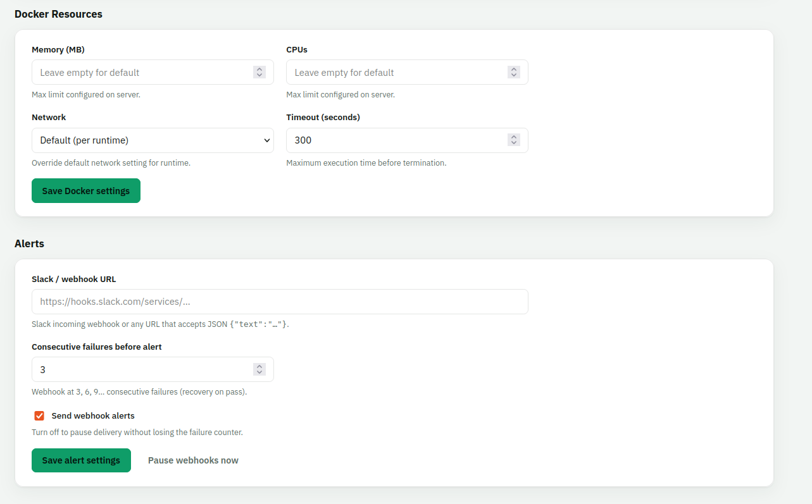This screenshot has height=504, width=812.
Task: Click the "Slack / webhook URL" label
Action: [x=74, y=279]
